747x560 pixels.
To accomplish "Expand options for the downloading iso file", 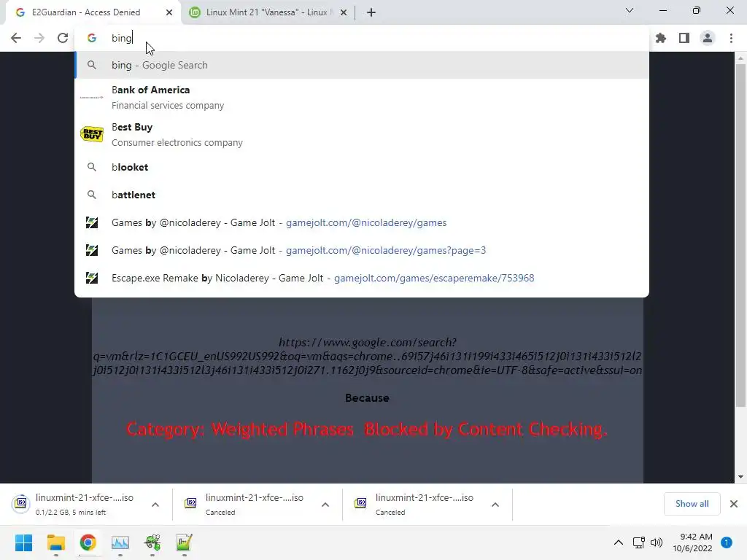I will tap(155, 505).
